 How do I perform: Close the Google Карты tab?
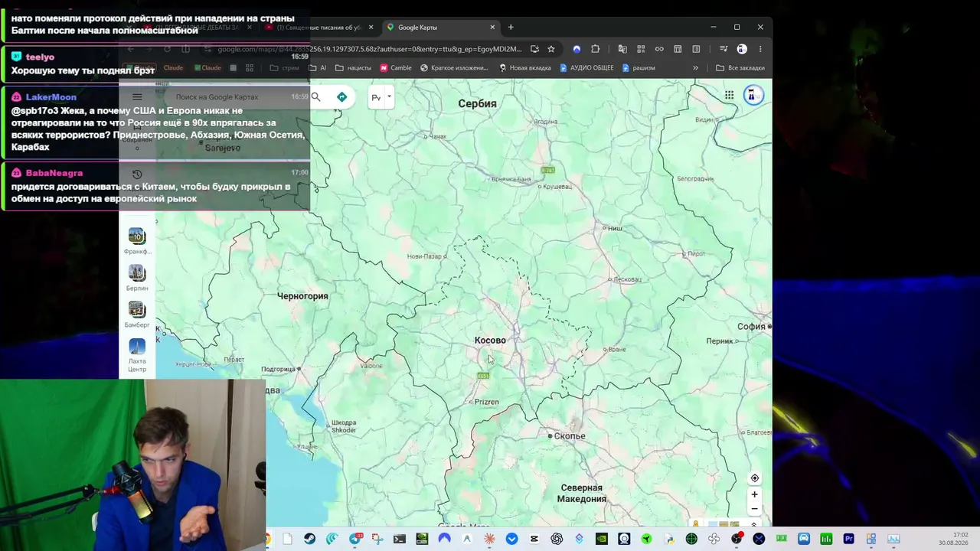coord(492,28)
